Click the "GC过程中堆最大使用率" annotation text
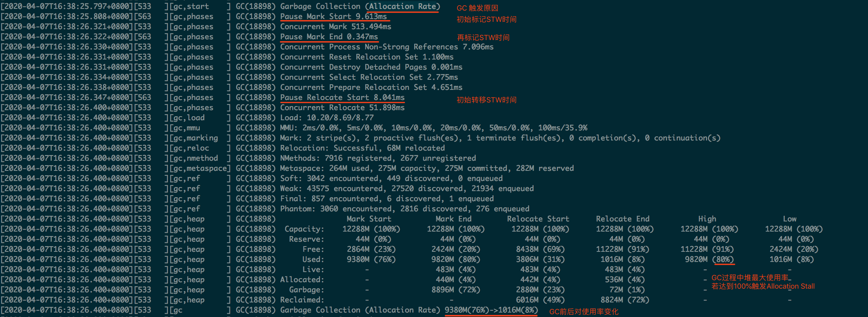Image resolution: width=868 pixels, height=317 pixels. click(750, 278)
